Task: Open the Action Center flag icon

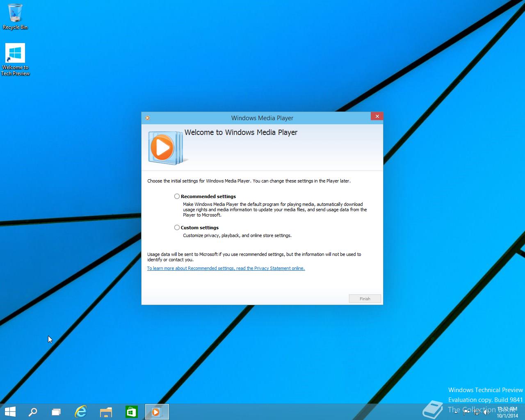Action: coord(466,412)
